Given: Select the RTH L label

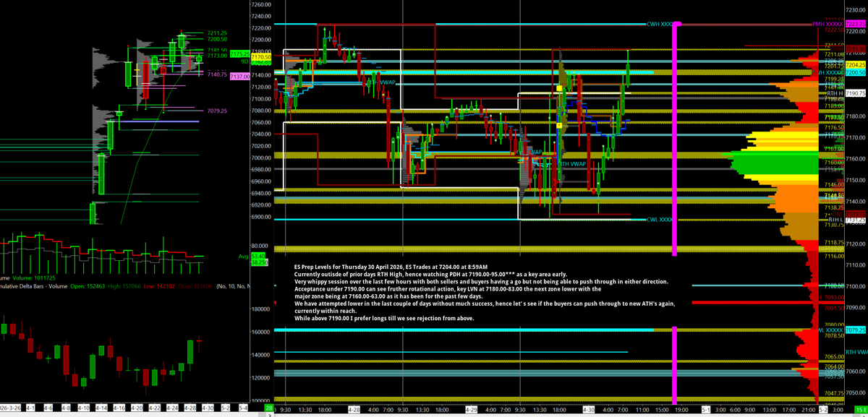Looking at the screenshot, I should (x=836, y=219).
